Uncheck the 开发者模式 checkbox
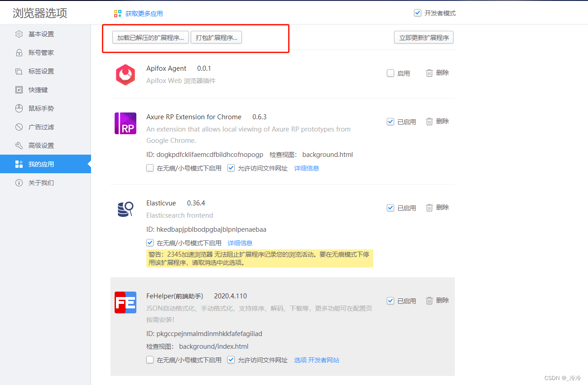This screenshot has width=588, height=385. pos(417,13)
